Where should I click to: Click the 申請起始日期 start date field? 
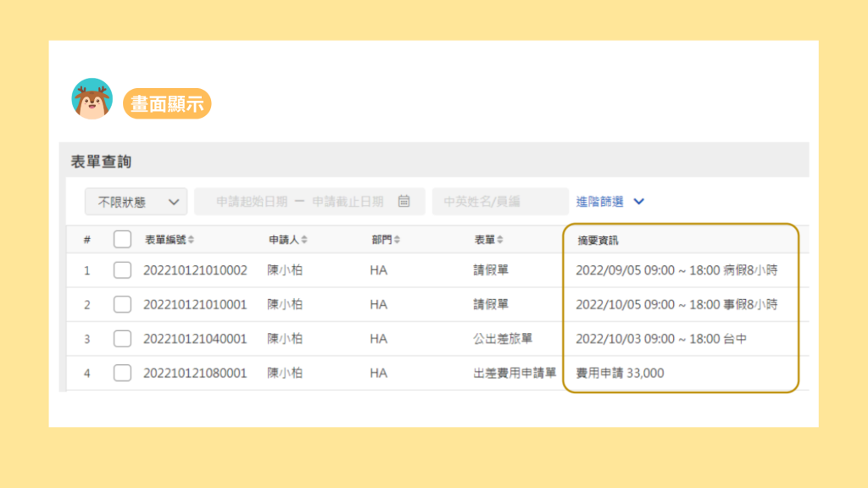pos(252,202)
